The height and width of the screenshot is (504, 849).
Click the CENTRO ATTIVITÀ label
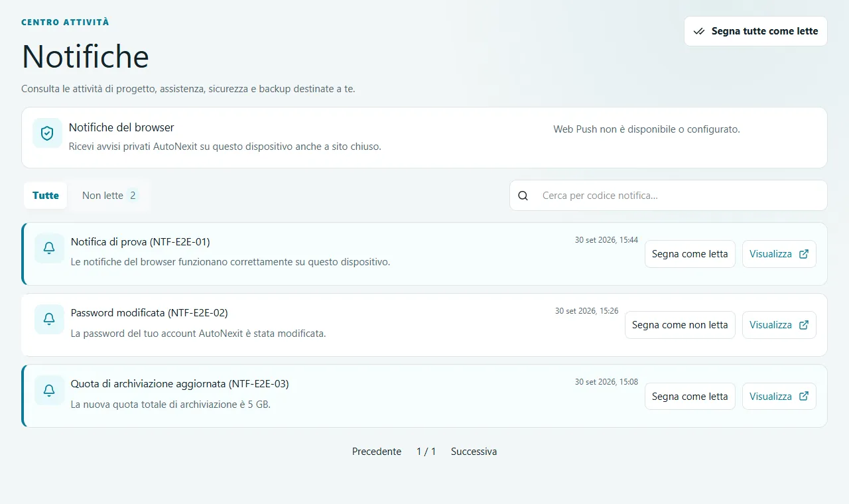point(65,23)
